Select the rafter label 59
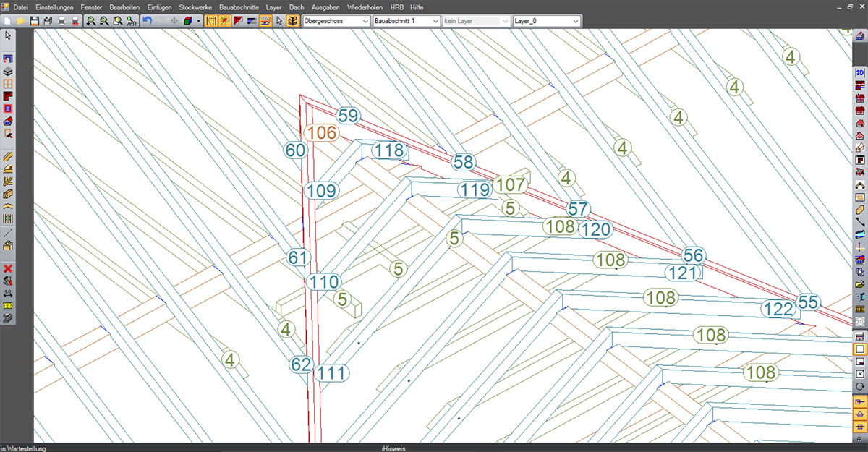 tap(348, 116)
